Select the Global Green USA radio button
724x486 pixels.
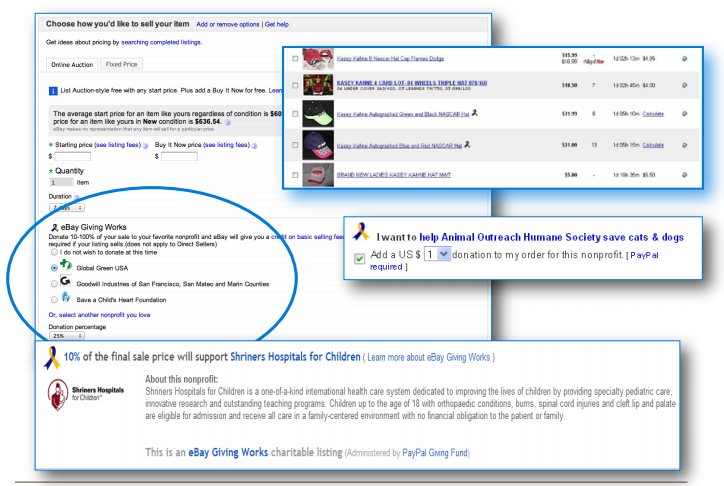pos(54,268)
